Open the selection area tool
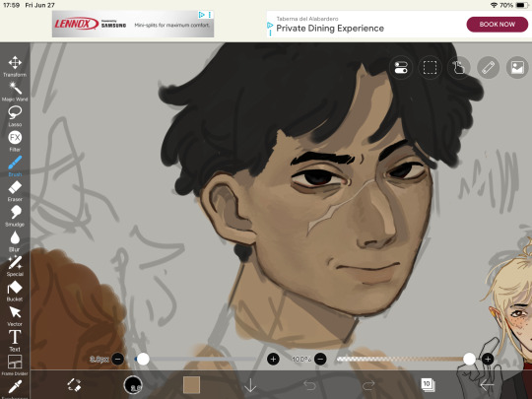The image size is (532, 399). tap(430, 67)
